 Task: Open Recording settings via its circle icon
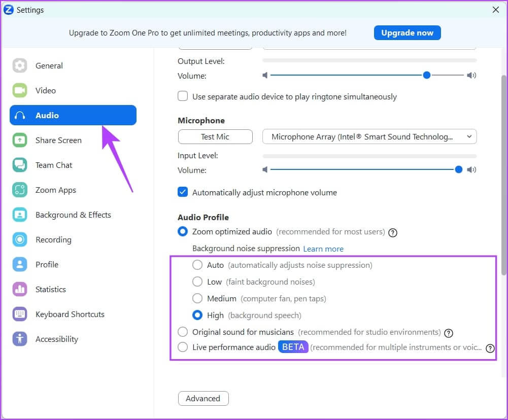click(x=20, y=239)
